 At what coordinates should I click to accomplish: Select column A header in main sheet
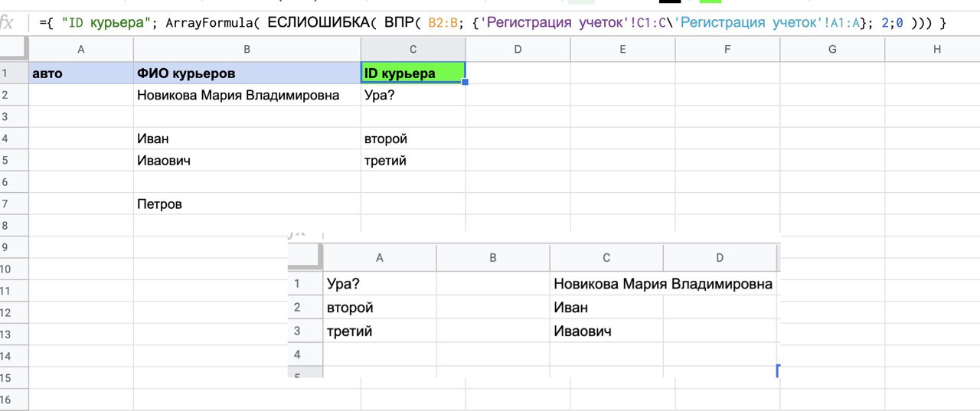tap(81, 50)
